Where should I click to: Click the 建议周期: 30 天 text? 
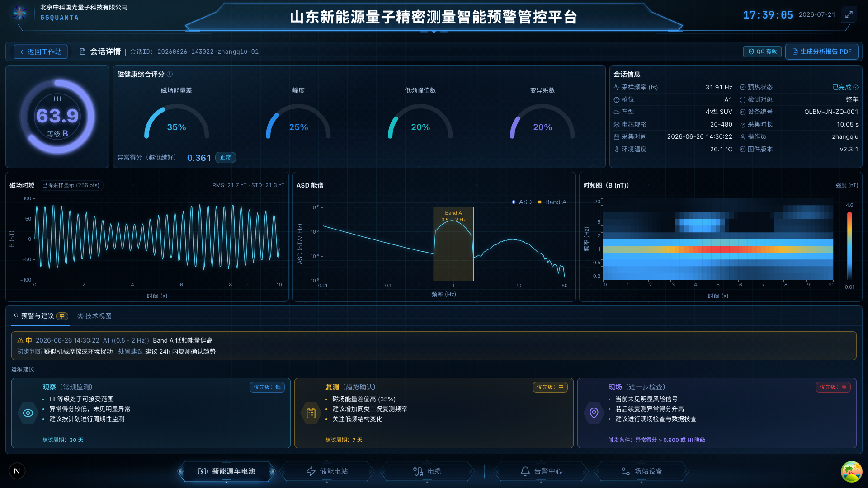tap(63, 440)
